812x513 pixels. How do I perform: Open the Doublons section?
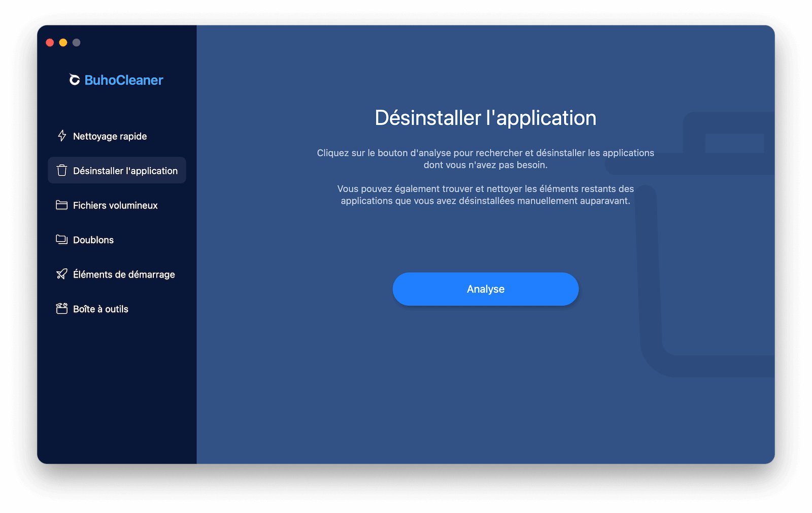117,240
